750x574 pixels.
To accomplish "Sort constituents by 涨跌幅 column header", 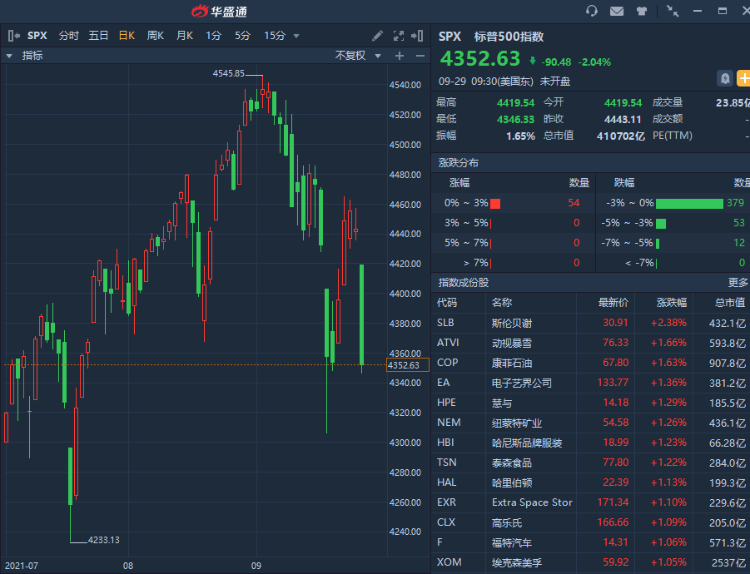I will [671, 302].
